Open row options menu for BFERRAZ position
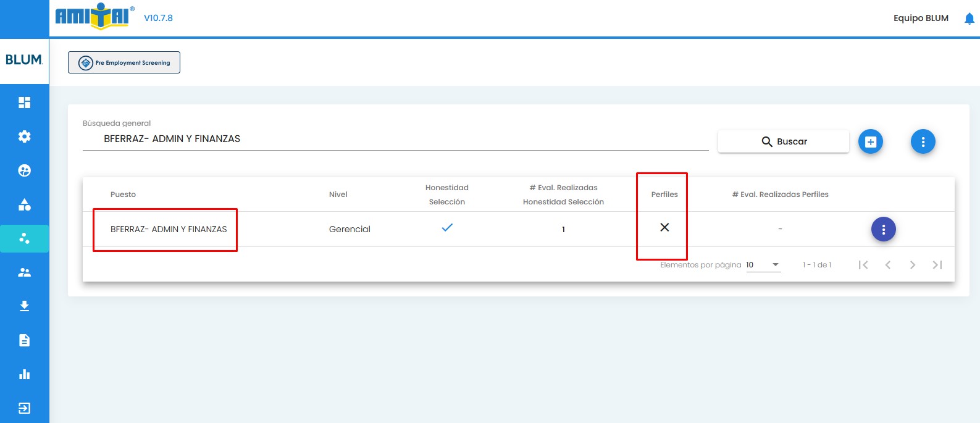The image size is (980, 423). [x=883, y=229]
